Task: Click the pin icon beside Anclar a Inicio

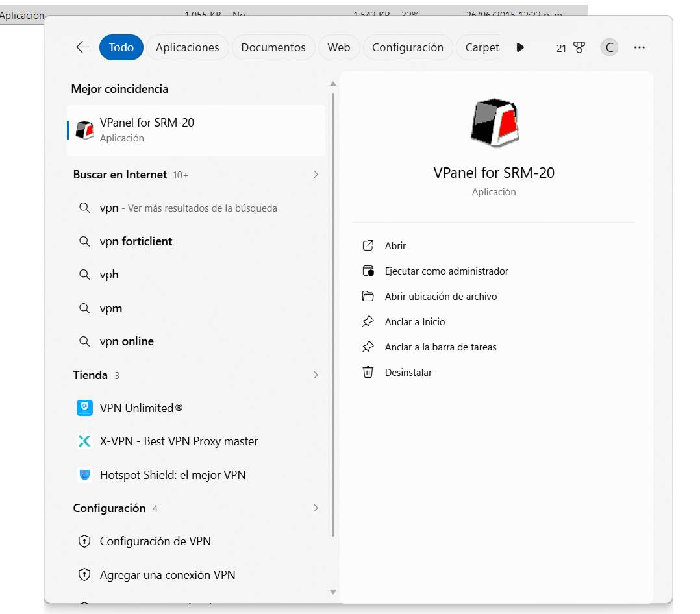Action: [x=368, y=322]
